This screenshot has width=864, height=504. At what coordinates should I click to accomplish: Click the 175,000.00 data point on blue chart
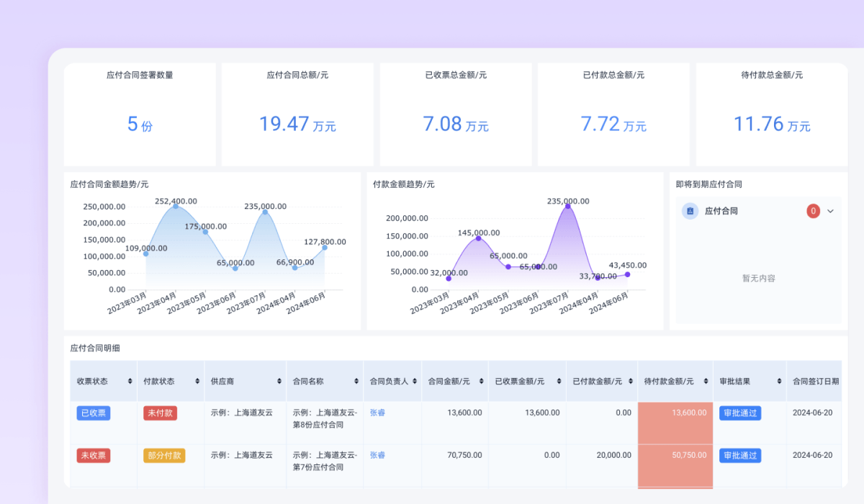tap(205, 232)
